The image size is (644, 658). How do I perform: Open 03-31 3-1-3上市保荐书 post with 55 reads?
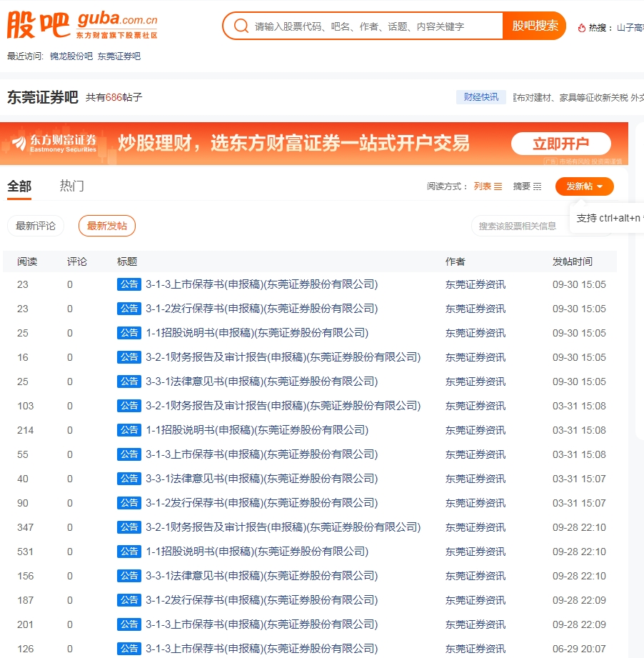pyautogui.click(x=261, y=454)
